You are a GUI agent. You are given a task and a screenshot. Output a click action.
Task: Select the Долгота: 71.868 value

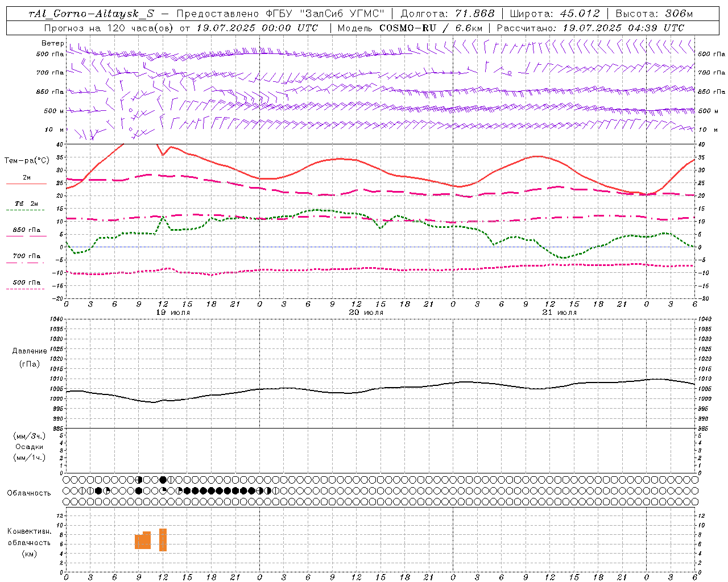click(448, 14)
